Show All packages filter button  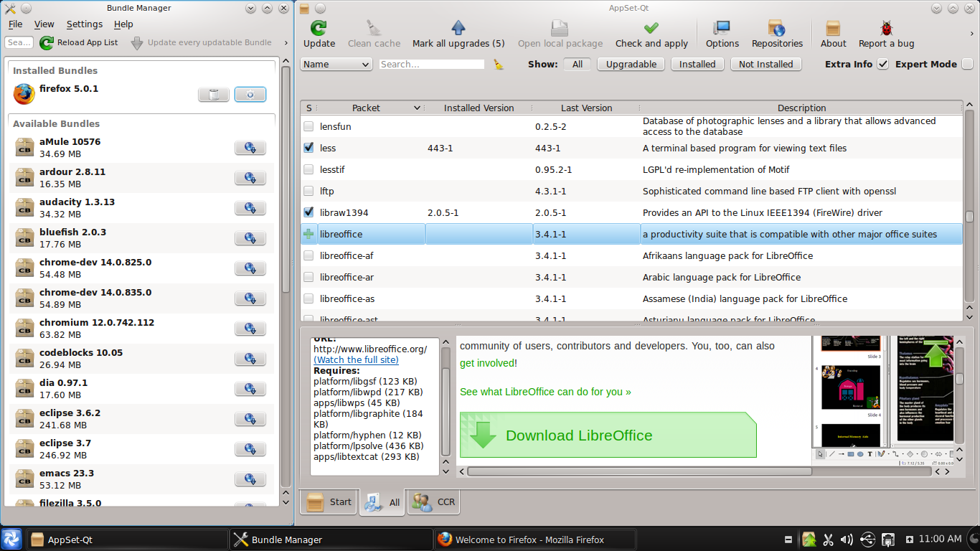point(578,64)
